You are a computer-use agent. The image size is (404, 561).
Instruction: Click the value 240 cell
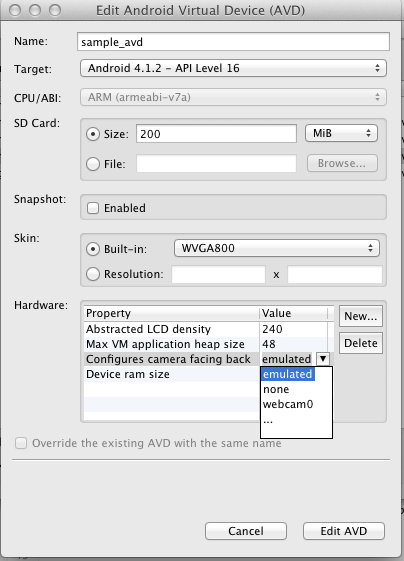pyautogui.click(x=293, y=329)
